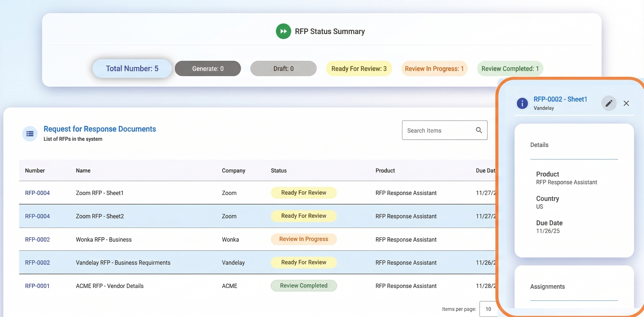Screen dimensions: 644x317
Task: Click RFP Response Assistant value in Details
Action: click(566, 182)
